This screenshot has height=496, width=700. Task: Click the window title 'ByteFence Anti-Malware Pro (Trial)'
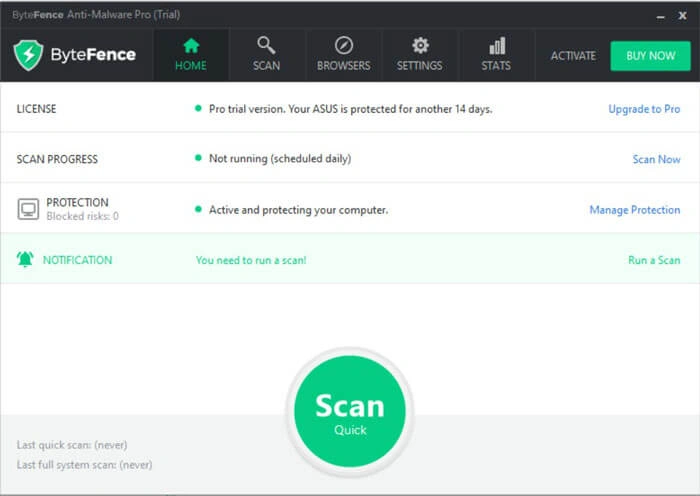[96, 15]
